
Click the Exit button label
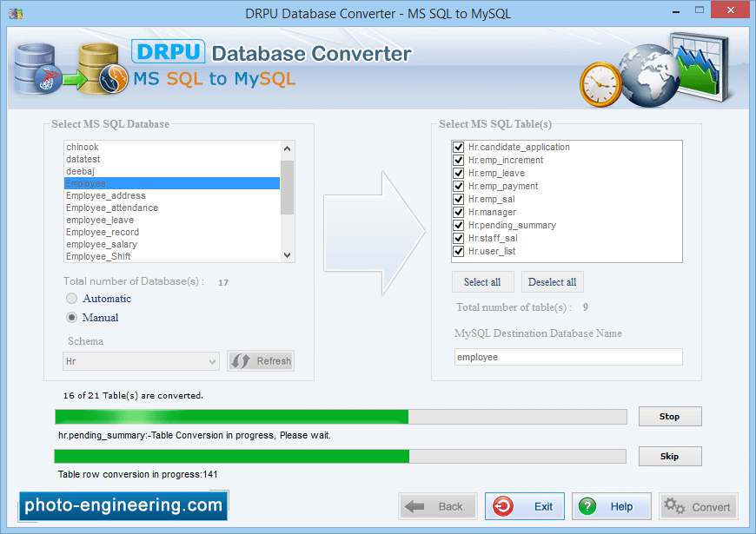click(543, 506)
